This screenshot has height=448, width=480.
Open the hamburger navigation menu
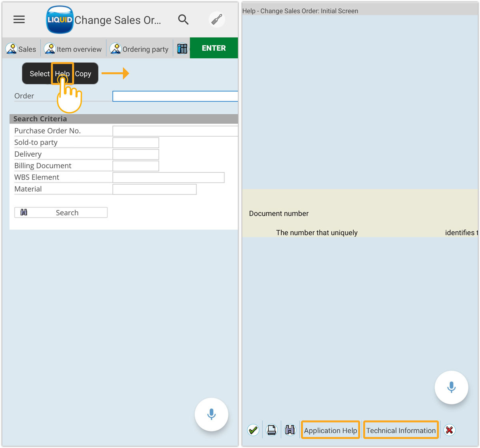point(19,20)
